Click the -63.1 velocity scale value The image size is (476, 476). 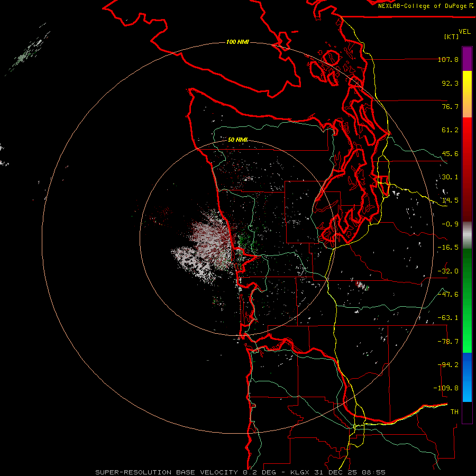point(448,318)
